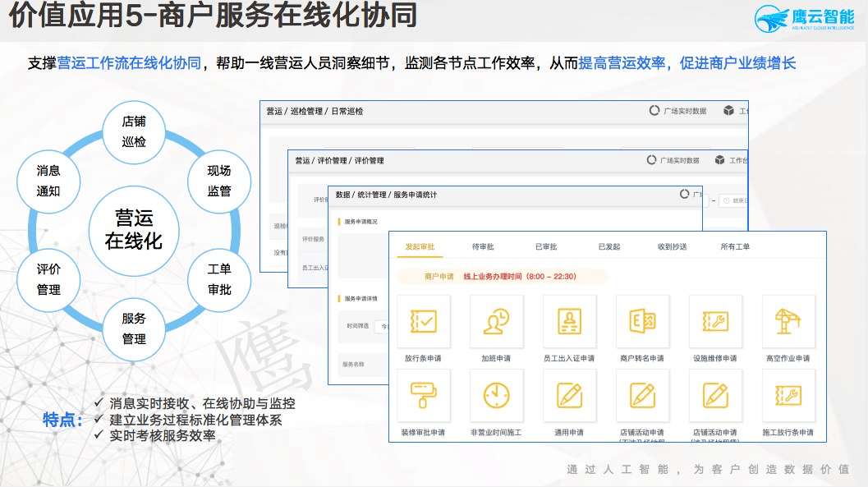Open the 商户转名申请 icon tile
Viewport: 868px width, 487px height.
click(x=643, y=322)
